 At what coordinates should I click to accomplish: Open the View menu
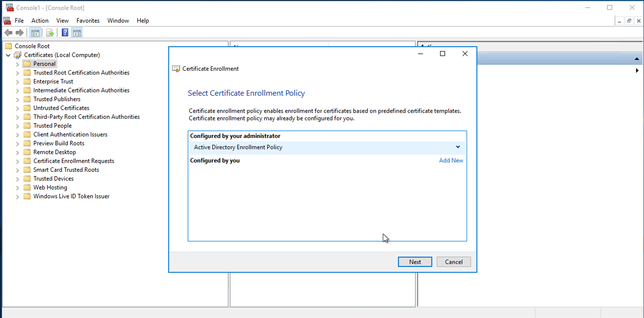[62, 21]
